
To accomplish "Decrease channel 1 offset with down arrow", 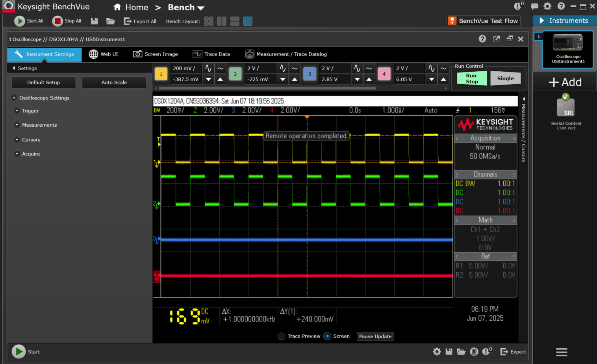I will pos(208,79).
